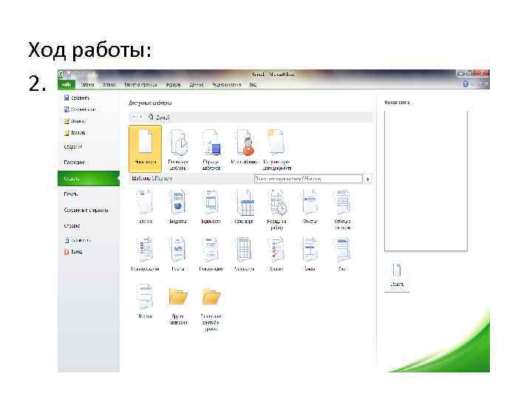
Task: Open the Планы template category
Action: (178, 253)
